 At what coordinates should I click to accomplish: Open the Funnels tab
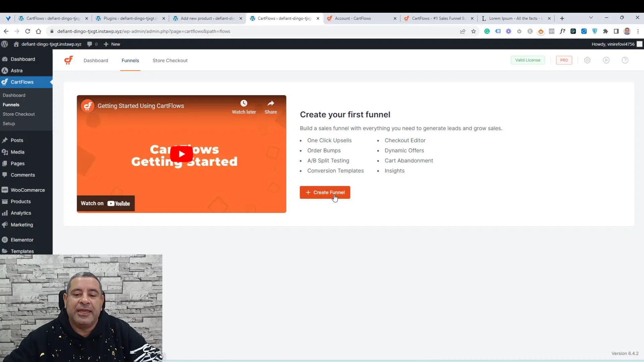(x=130, y=60)
